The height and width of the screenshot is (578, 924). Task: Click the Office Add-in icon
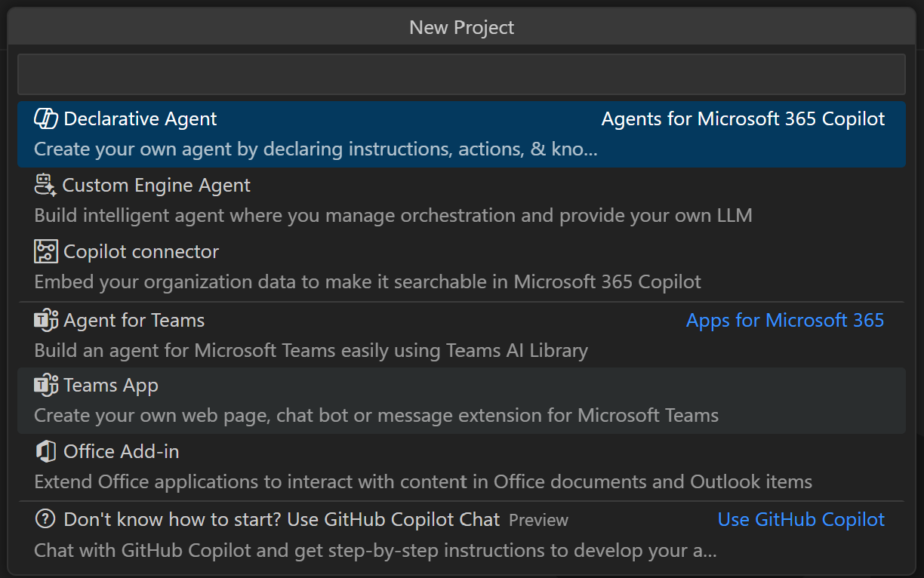click(x=46, y=451)
